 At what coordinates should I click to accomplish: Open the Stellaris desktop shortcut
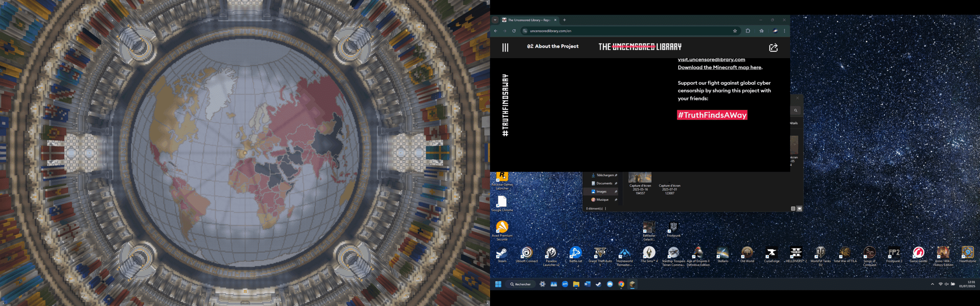(722, 254)
